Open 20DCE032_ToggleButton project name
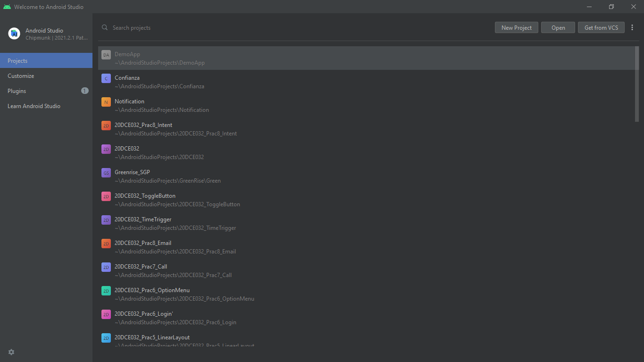Viewport: 644px width, 362px height. (x=145, y=196)
